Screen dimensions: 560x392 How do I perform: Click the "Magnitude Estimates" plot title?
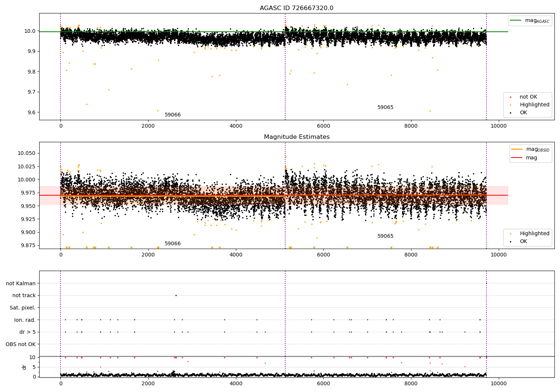tap(296, 137)
